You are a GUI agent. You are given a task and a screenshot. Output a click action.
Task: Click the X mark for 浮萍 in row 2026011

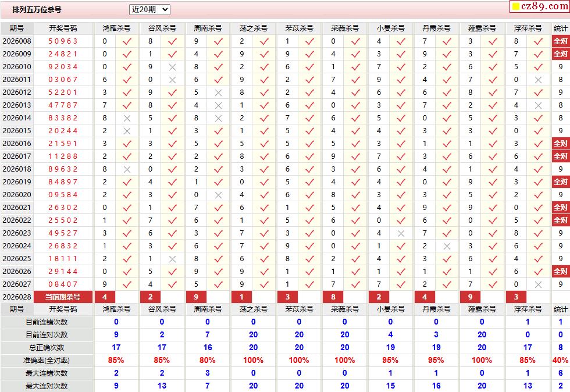(539, 80)
